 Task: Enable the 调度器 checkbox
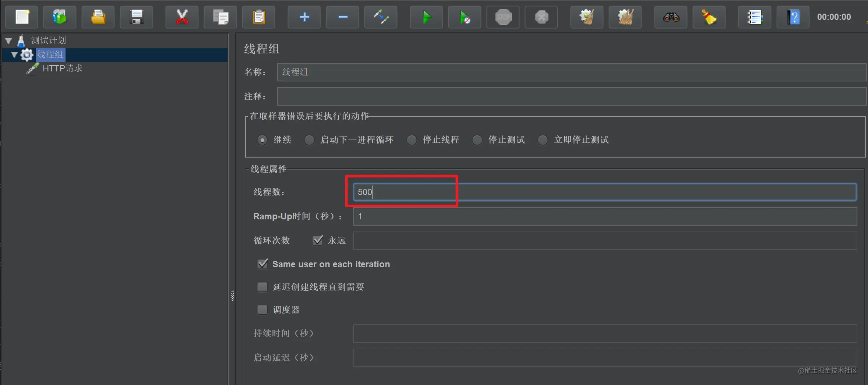pos(262,310)
